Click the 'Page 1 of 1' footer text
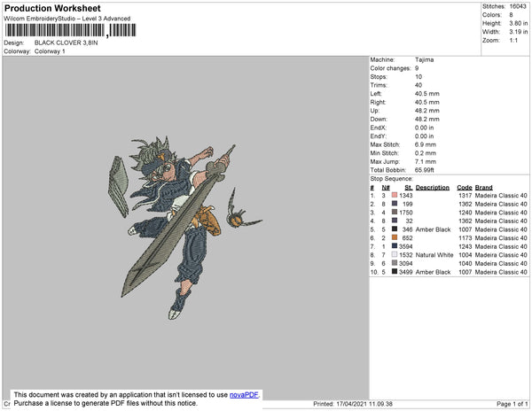Screen dimensions: 532x411 [x=512, y=404]
